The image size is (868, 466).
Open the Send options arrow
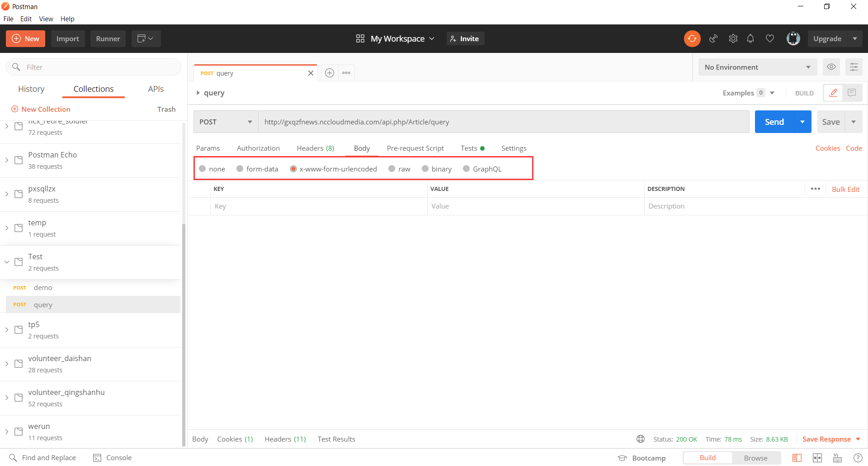coord(802,122)
